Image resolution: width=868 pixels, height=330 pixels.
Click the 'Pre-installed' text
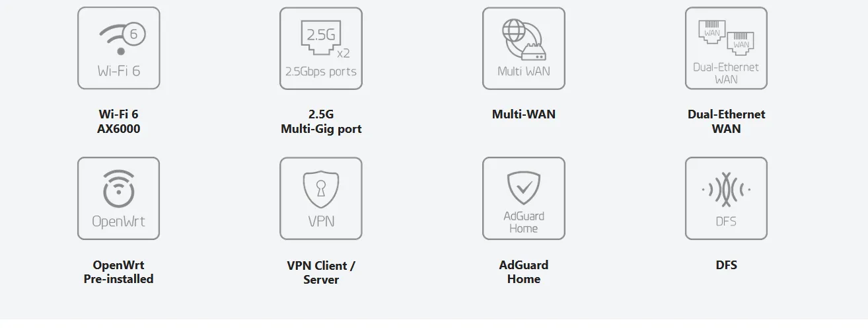tap(119, 279)
